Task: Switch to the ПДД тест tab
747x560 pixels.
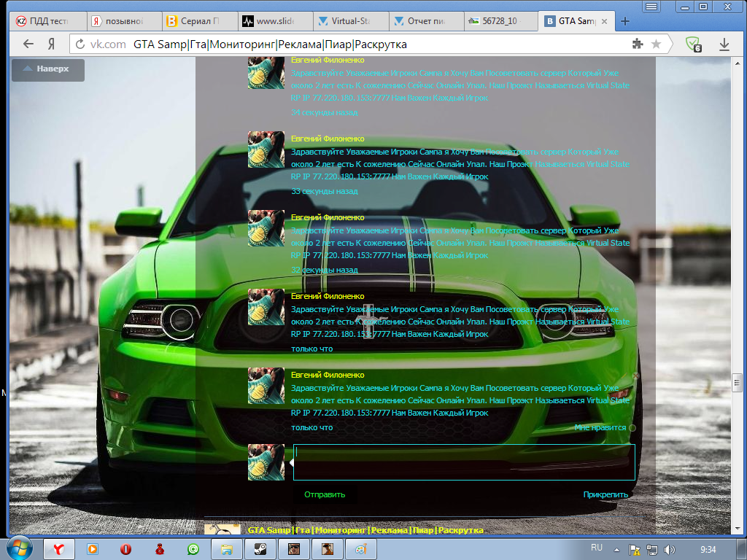Action: point(47,21)
